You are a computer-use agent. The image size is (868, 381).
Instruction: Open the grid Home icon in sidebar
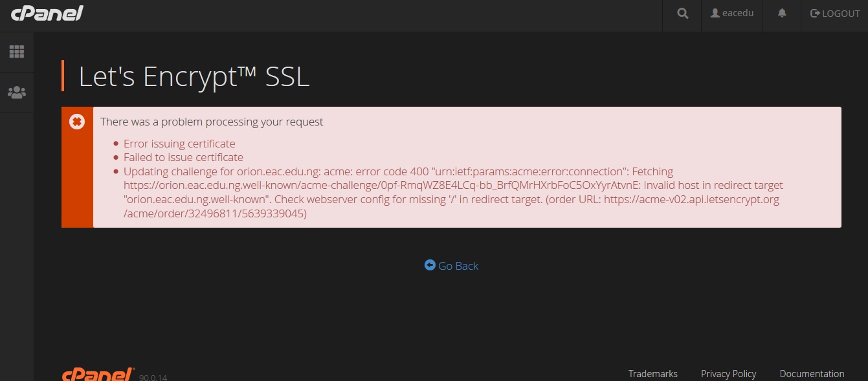pos(16,52)
